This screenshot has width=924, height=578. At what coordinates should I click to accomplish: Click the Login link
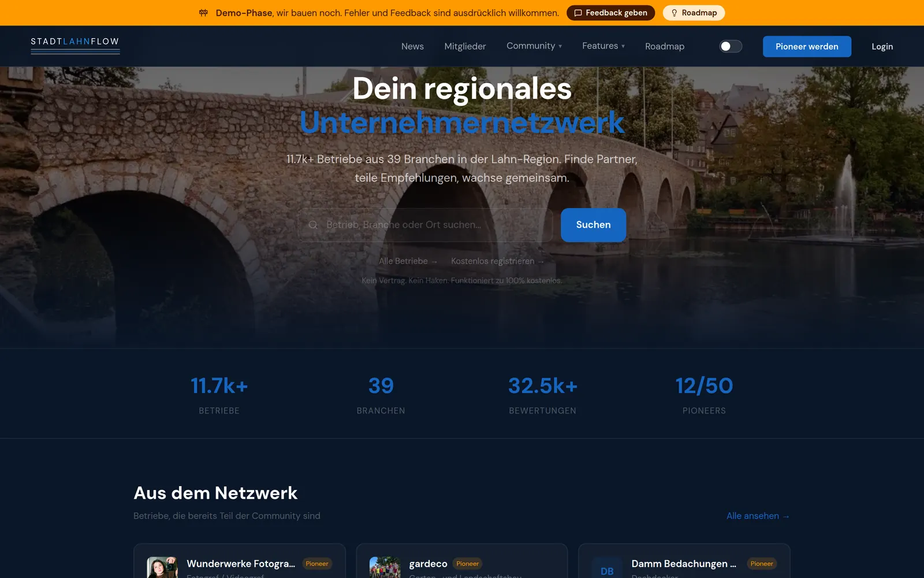882,46
